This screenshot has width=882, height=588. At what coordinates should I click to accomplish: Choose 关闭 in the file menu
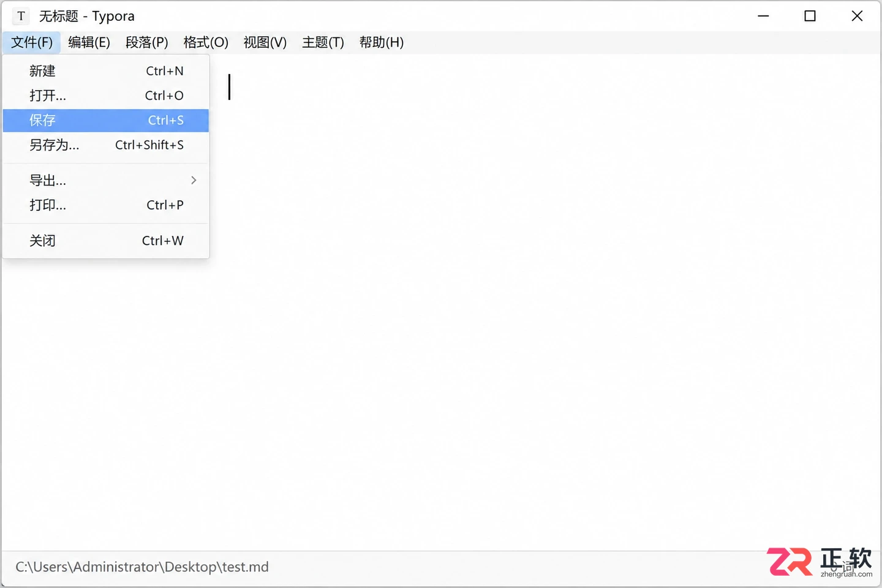pos(106,241)
